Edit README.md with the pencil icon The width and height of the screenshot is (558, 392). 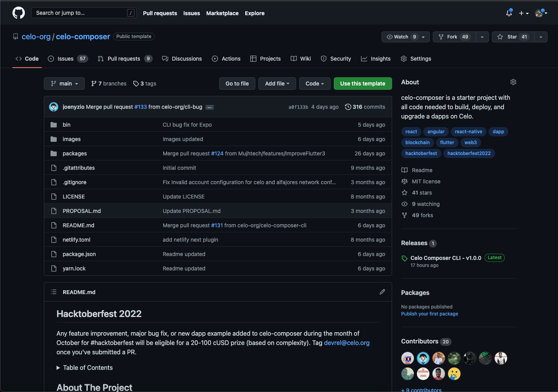(382, 292)
